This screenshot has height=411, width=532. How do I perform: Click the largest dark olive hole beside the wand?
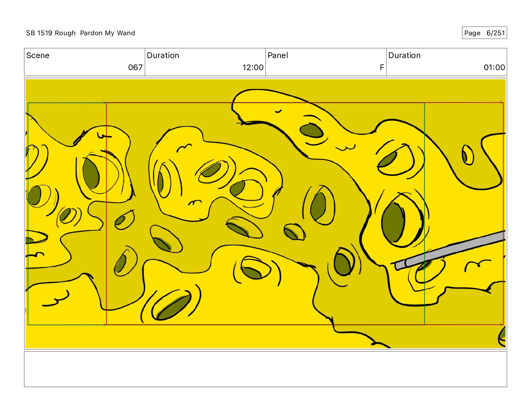(393, 221)
